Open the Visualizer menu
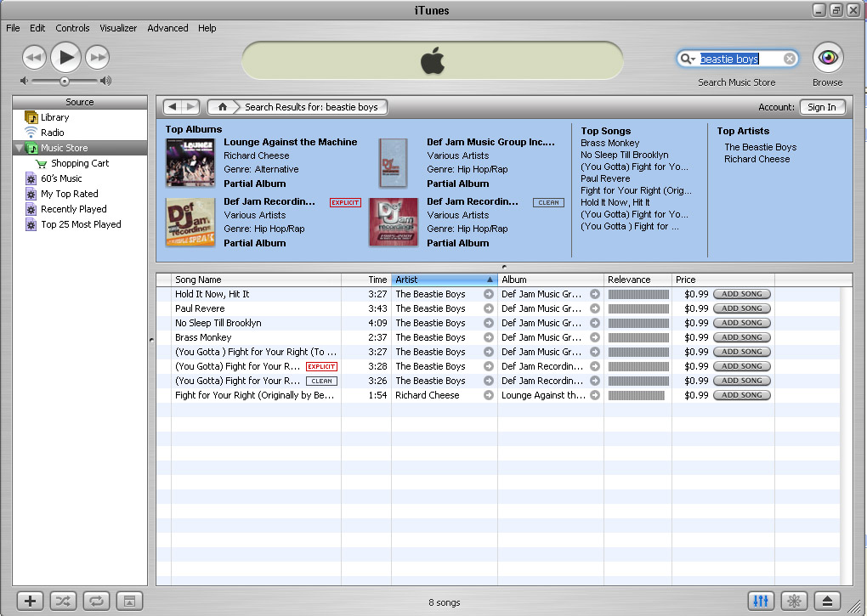This screenshot has height=616, width=867. [118, 28]
